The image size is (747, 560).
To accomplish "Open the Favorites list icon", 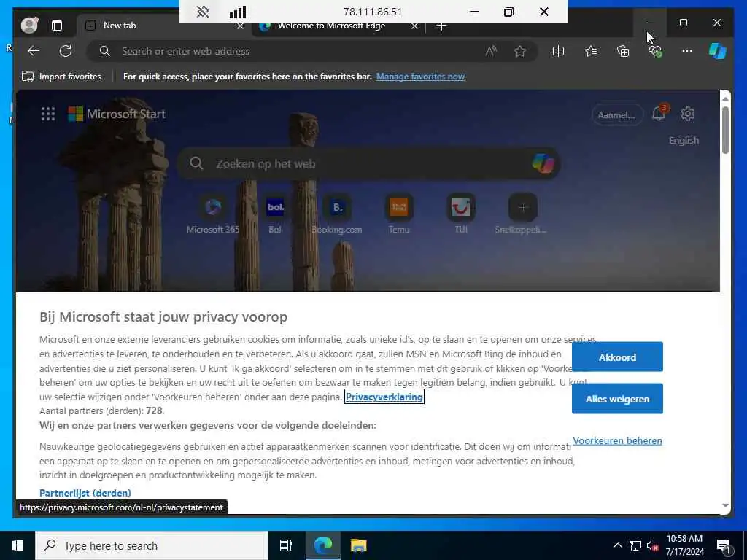I will point(591,51).
